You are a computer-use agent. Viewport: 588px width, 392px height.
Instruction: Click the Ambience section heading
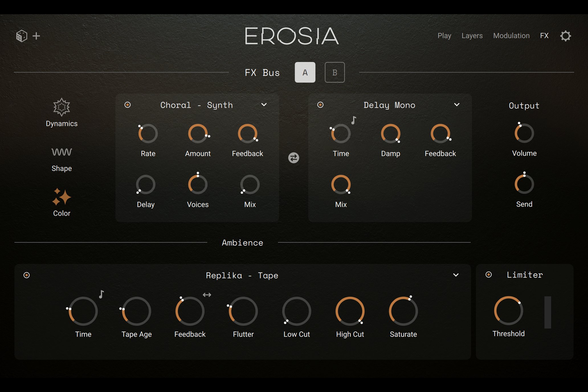click(x=242, y=243)
